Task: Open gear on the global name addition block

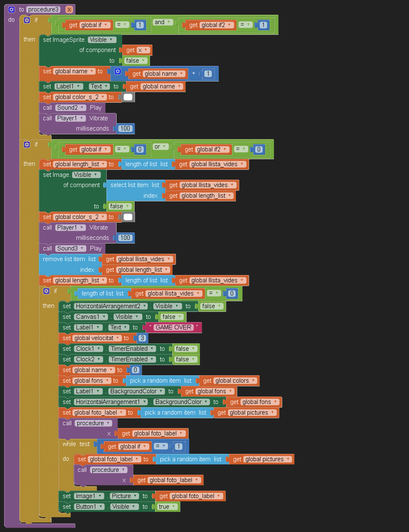Action: [x=118, y=72]
